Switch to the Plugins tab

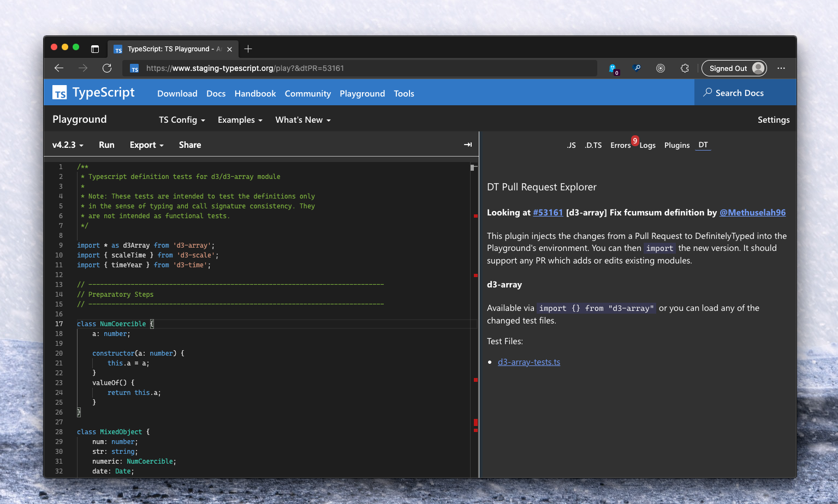[677, 145]
